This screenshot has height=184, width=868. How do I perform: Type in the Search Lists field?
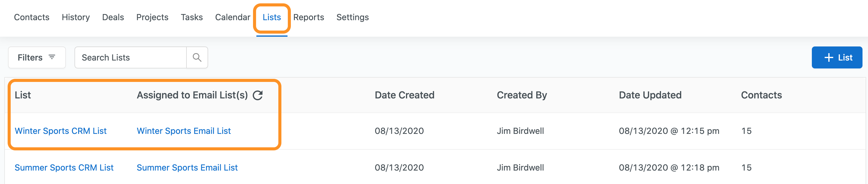131,58
